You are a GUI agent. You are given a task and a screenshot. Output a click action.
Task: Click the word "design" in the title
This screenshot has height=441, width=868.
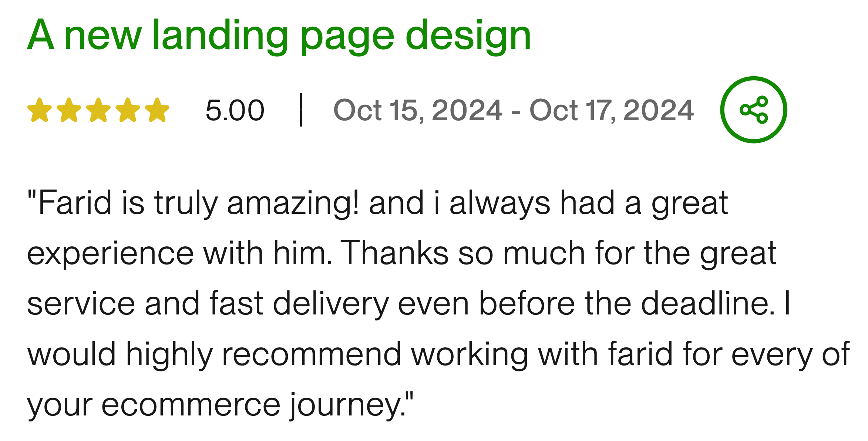tap(468, 36)
